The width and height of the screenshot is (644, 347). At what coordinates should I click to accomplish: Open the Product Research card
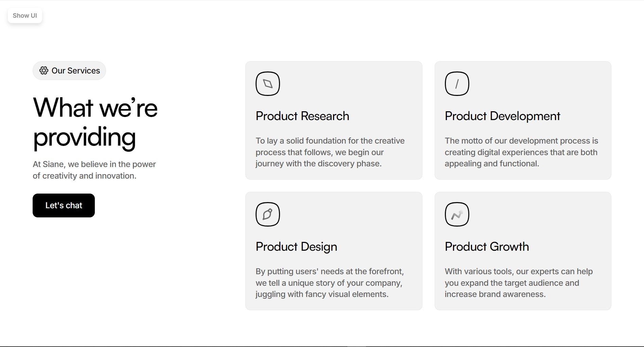coord(333,120)
